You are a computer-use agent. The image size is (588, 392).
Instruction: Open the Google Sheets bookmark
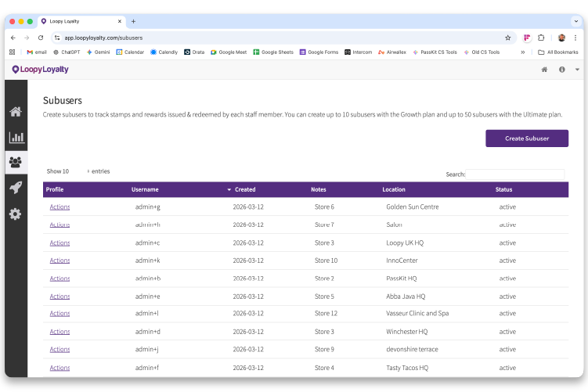click(x=272, y=52)
